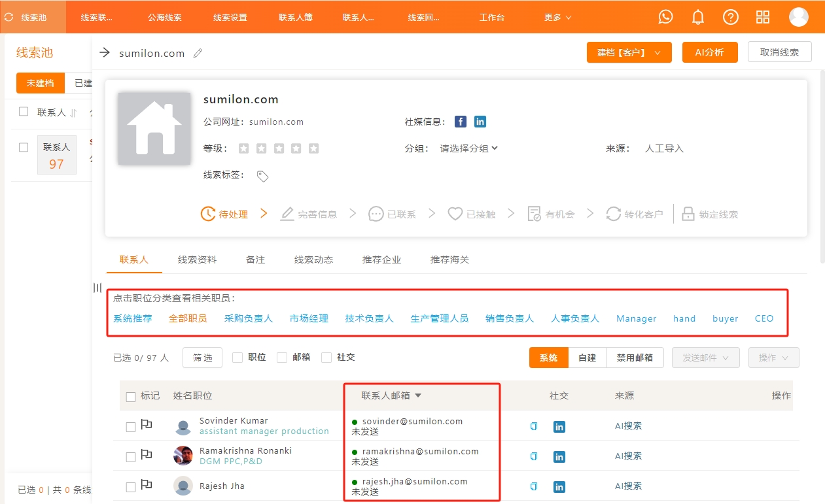Flag the Ramakrishna Ronanki contact

pos(147,455)
